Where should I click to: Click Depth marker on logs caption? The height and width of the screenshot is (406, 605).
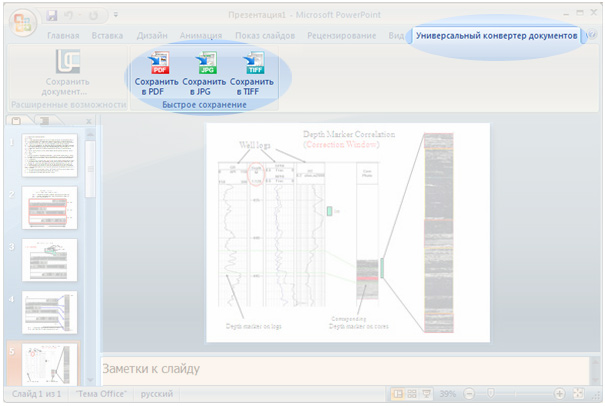tap(253, 326)
